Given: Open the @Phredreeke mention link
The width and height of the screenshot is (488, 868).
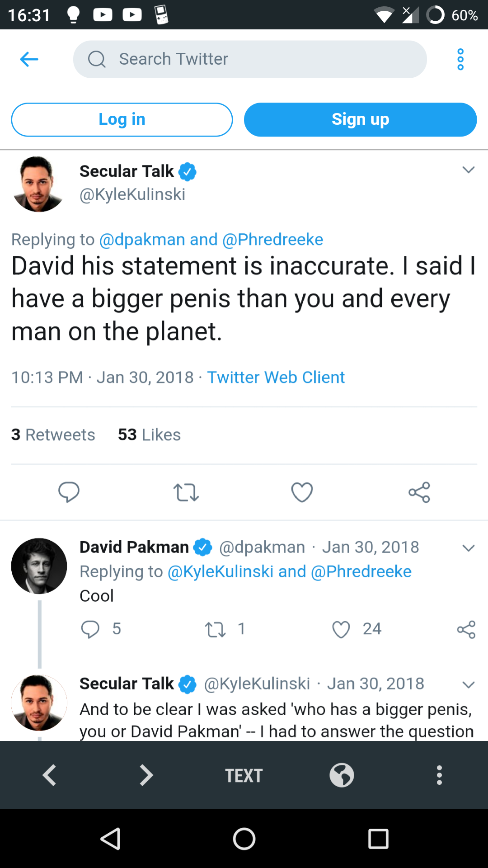Looking at the screenshot, I should pyautogui.click(x=272, y=239).
